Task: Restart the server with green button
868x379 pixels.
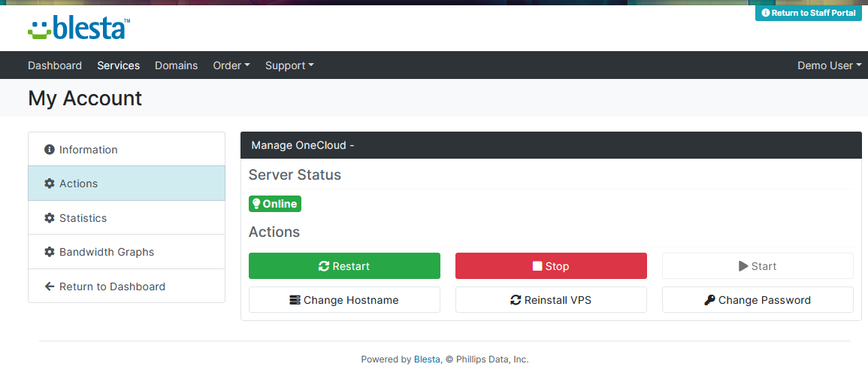Action: (x=344, y=266)
